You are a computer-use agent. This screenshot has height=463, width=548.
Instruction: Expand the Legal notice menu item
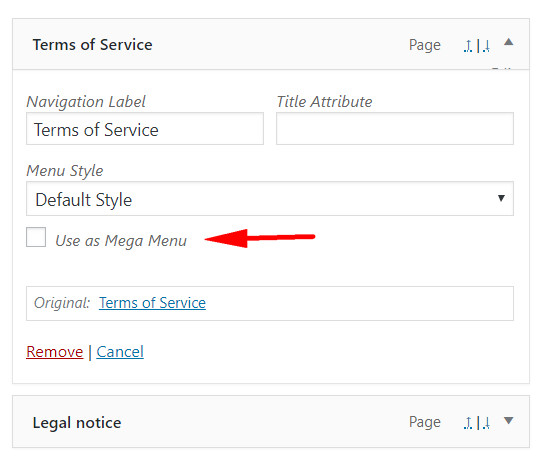coord(509,420)
